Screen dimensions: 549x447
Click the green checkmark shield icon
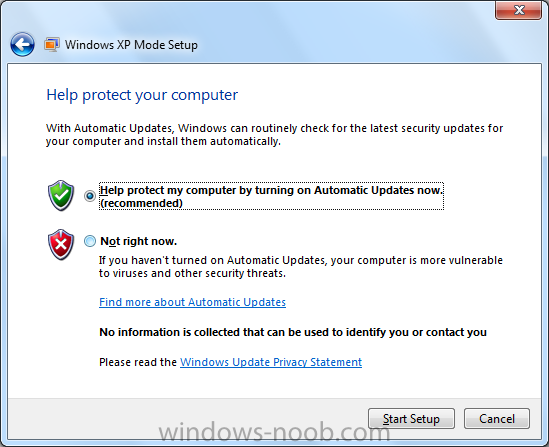(x=61, y=195)
